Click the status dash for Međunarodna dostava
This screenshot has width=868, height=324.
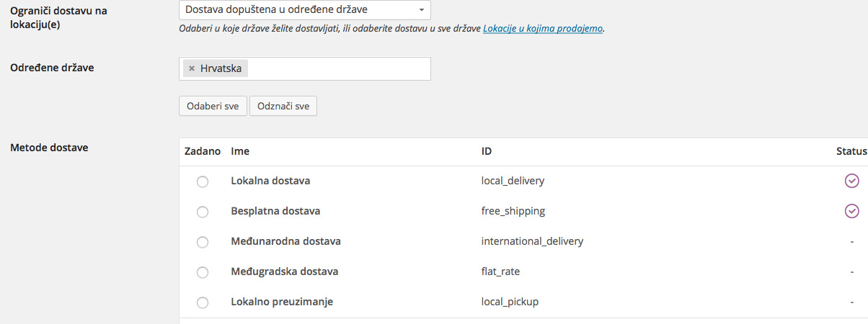coord(851,241)
